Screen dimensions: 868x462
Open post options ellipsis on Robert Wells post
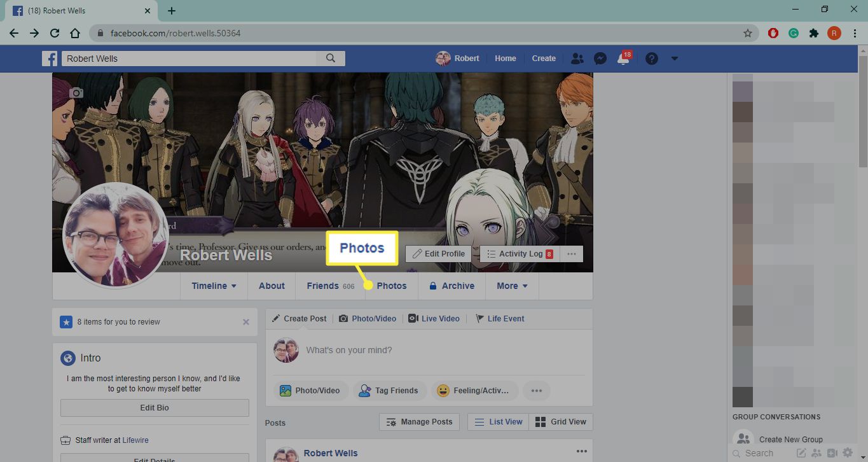[x=581, y=451]
